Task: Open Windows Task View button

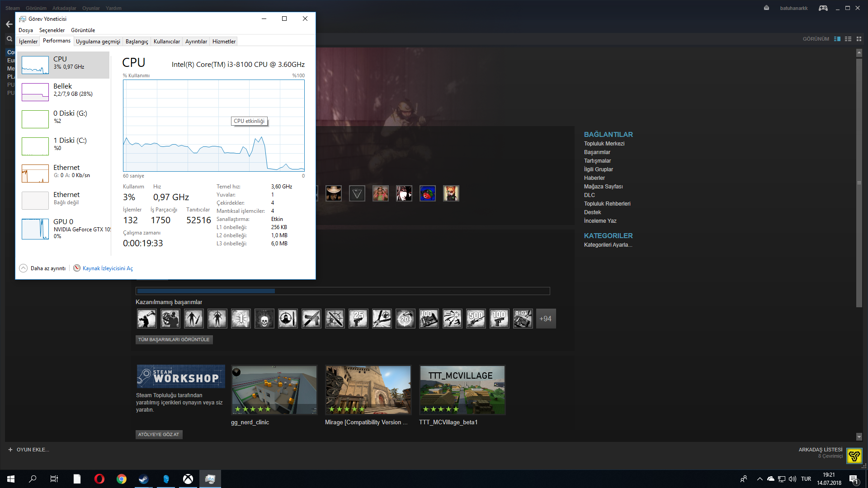Action: tap(54, 479)
